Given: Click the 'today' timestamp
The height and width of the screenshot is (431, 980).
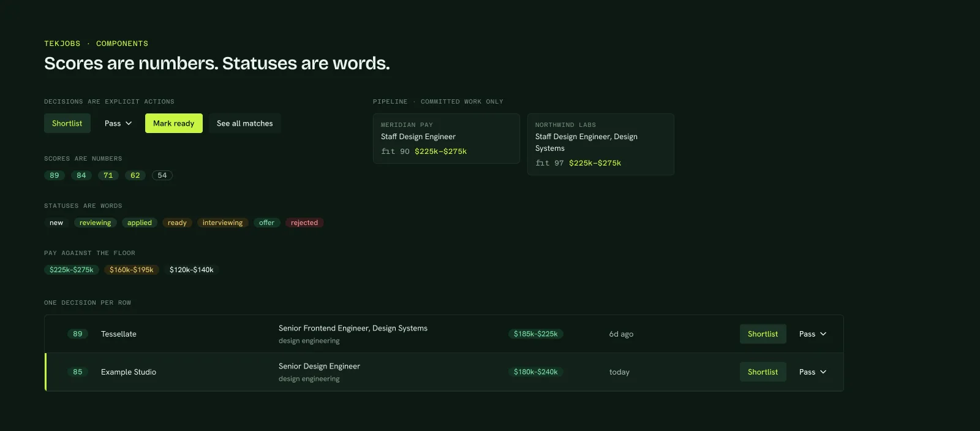Looking at the screenshot, I should [619, 372].
